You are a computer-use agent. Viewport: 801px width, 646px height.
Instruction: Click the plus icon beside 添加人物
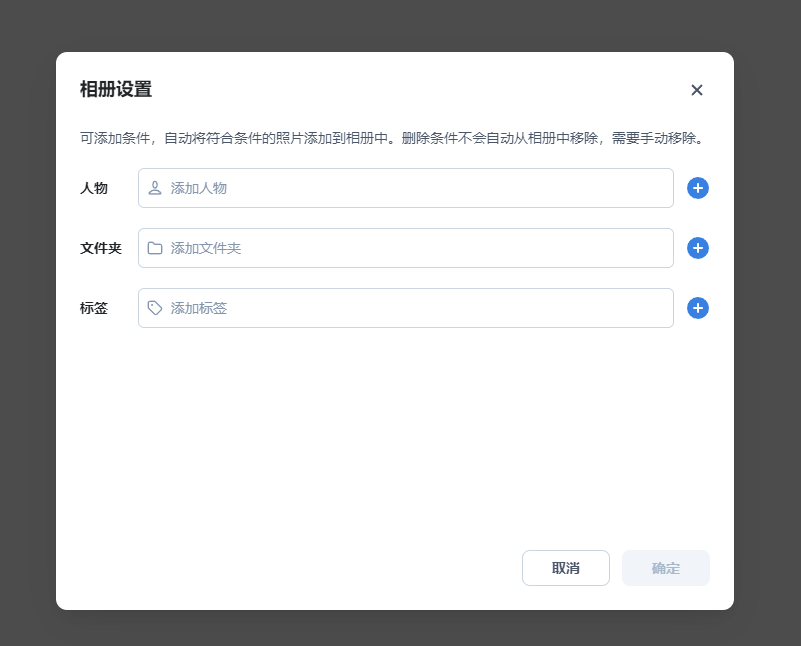[x=697, y=188]
